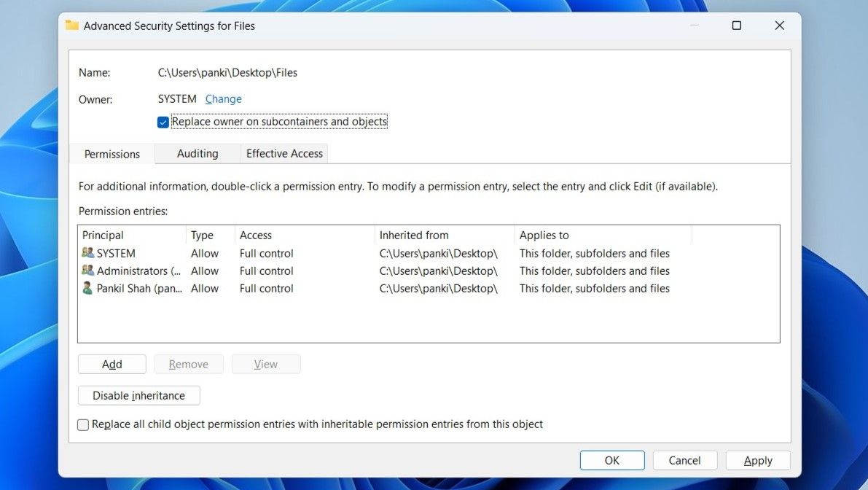Confirm settings with the OK button
This screenshot has width=868, height=490.
(611, 460)
